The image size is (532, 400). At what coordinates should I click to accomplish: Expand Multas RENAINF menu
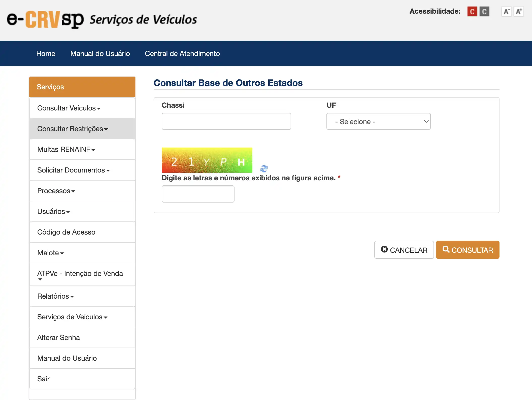click(x=66, y=150)
